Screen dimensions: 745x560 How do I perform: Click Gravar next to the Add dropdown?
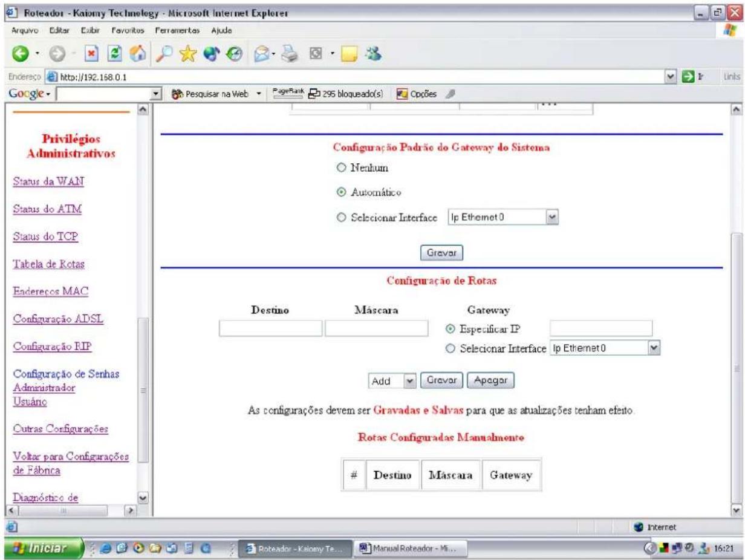(x=442, y=381)
